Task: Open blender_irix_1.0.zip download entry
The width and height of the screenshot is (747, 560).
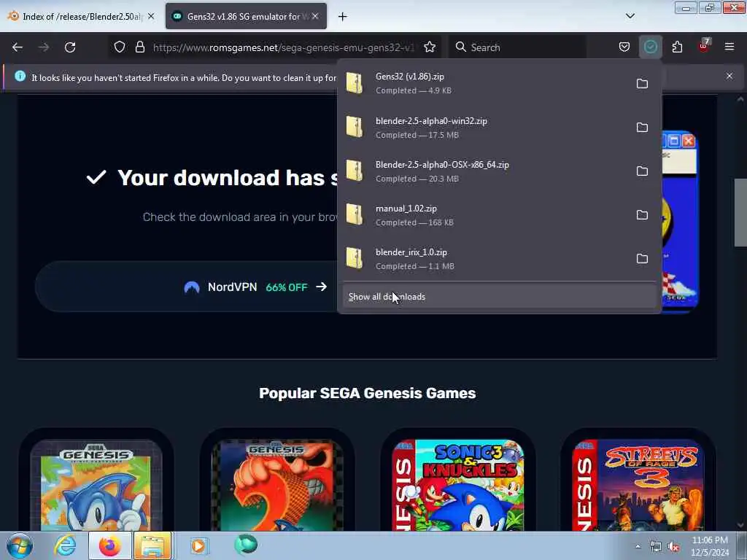Action: pyautogui.click(x=486, y=259)
